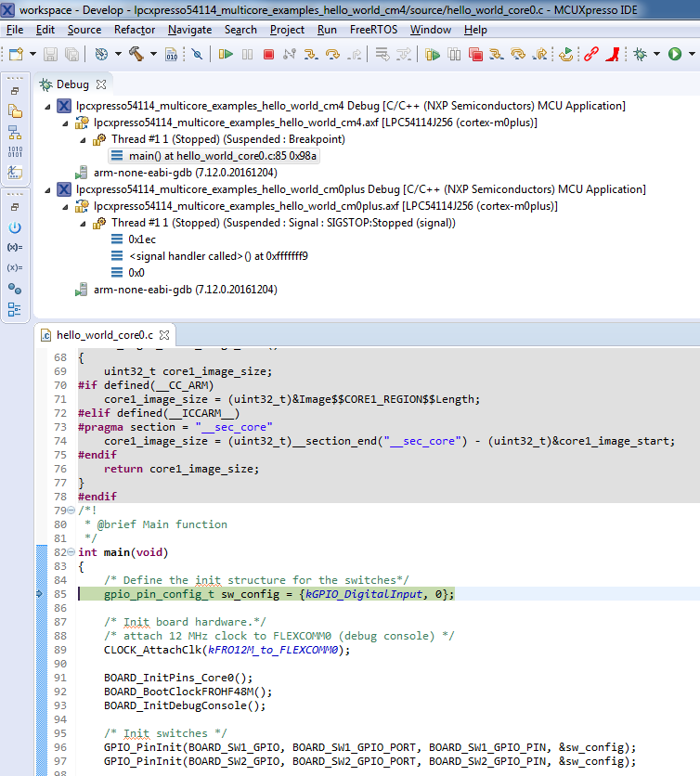This screenshot has height=776, width=700.
Task: Click the Step Into toolbar icon
Action: pos(312,55)
